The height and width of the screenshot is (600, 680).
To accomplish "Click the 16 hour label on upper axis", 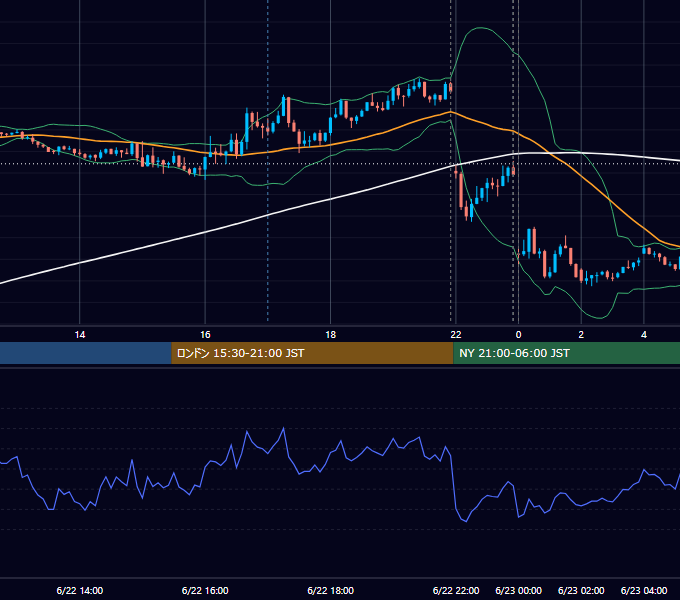I will pos(205,335).
